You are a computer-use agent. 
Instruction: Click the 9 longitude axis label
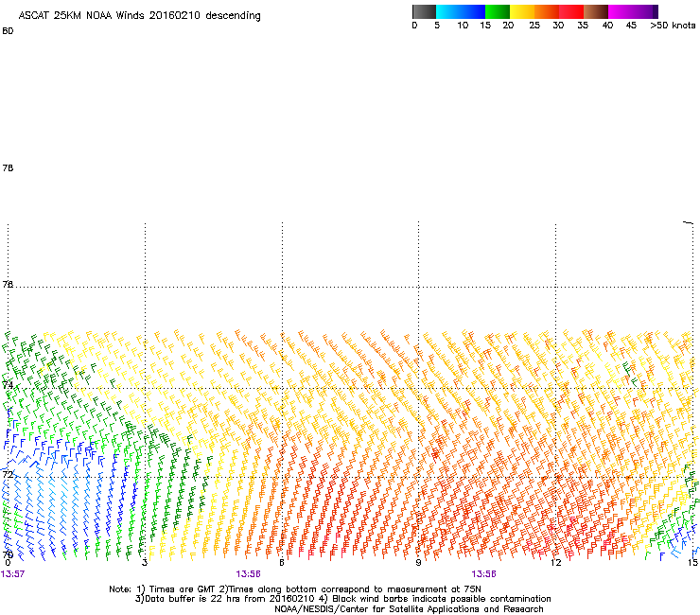[x=418, y=562]
